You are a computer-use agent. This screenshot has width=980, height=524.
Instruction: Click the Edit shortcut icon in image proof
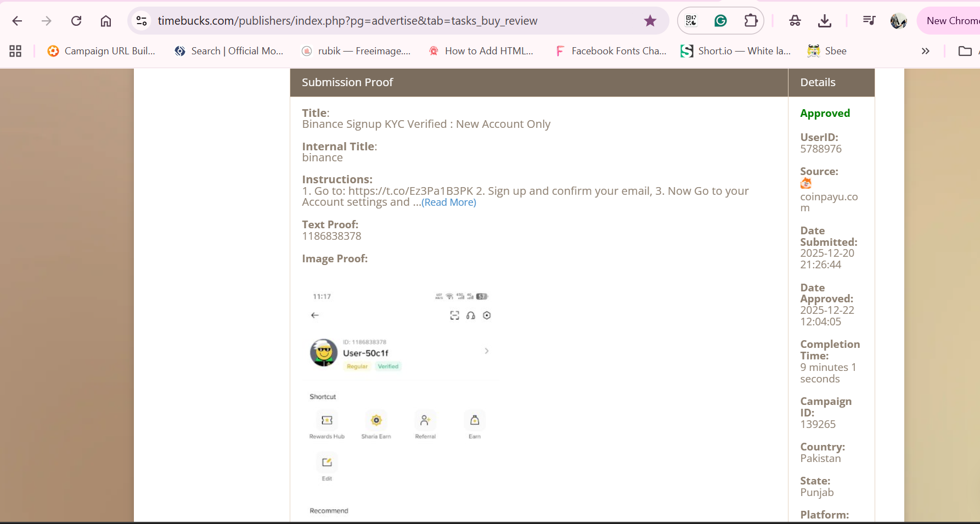(x=327, y=463)
